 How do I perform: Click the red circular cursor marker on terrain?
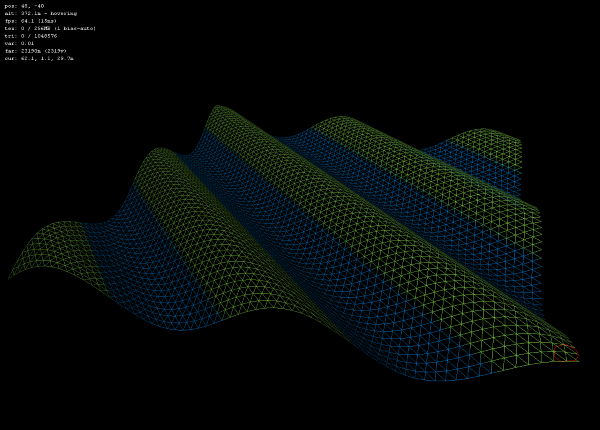tap(565, 352)
